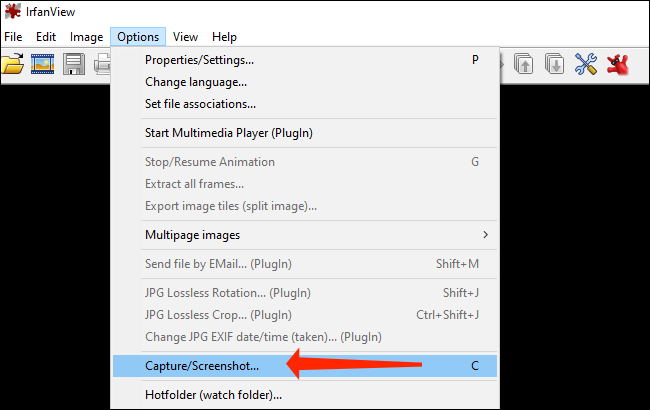Viewport: 650px width, 410px height.
Task: Switch to the View menu
Action: point(185,37)
